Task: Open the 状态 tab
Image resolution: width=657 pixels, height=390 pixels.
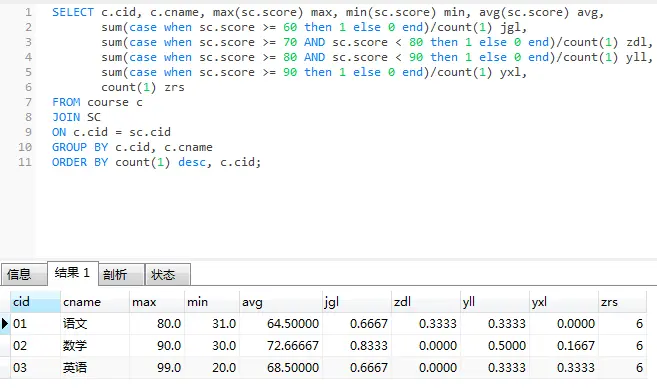Action: coord(168,274)
